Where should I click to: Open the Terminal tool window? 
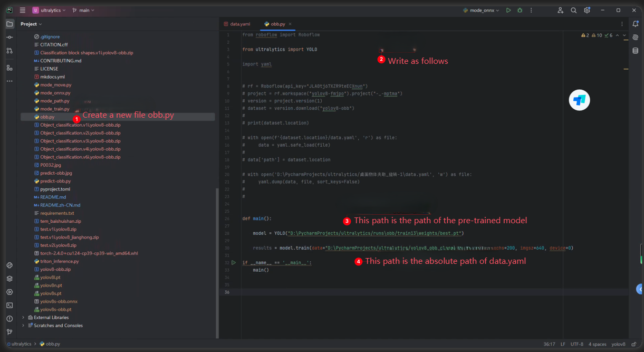pyautogui.click(x=9, y=305)
